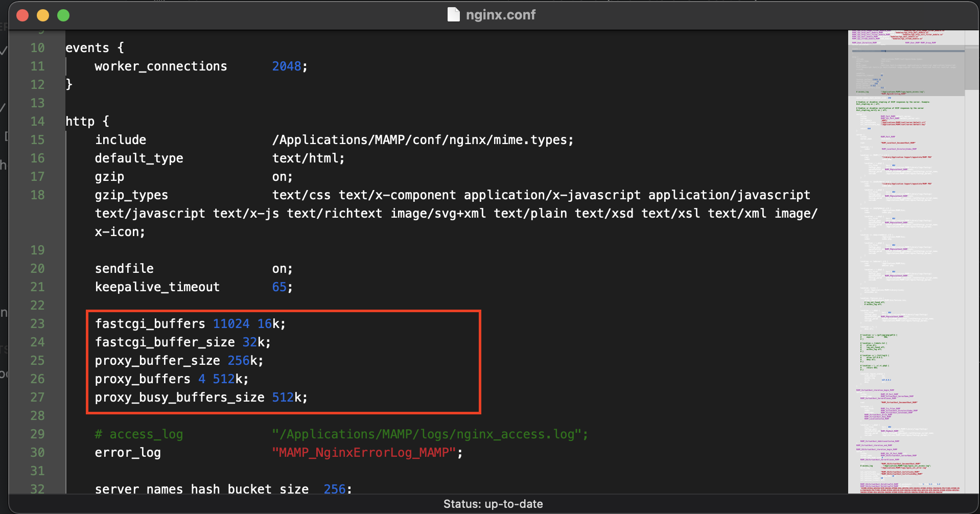
Task: Click the value 2048
Action: 287,66
